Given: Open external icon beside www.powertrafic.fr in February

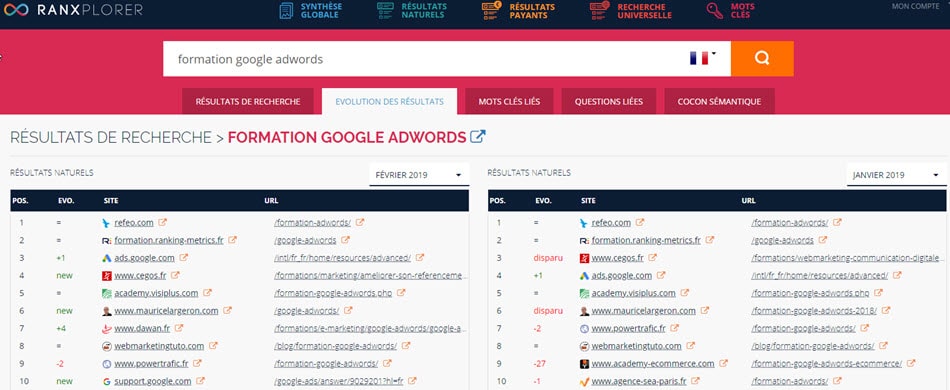Looking at the screenshot, I should pos(197,363).
